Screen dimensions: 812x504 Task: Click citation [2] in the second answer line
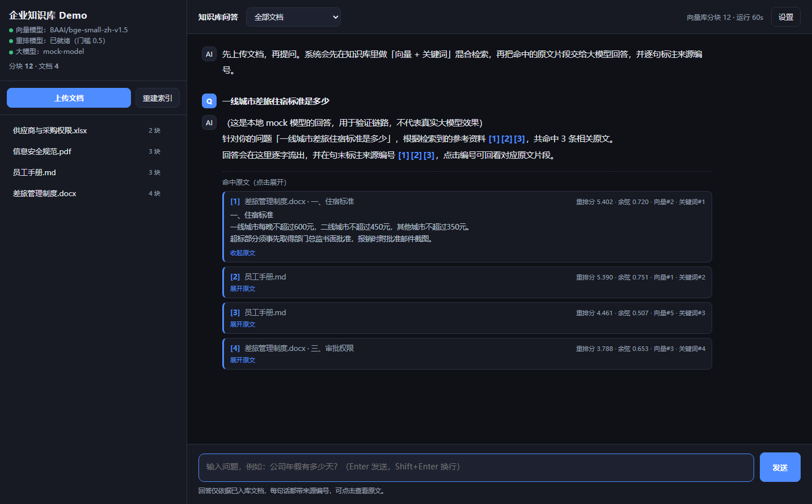click(416, 155)
